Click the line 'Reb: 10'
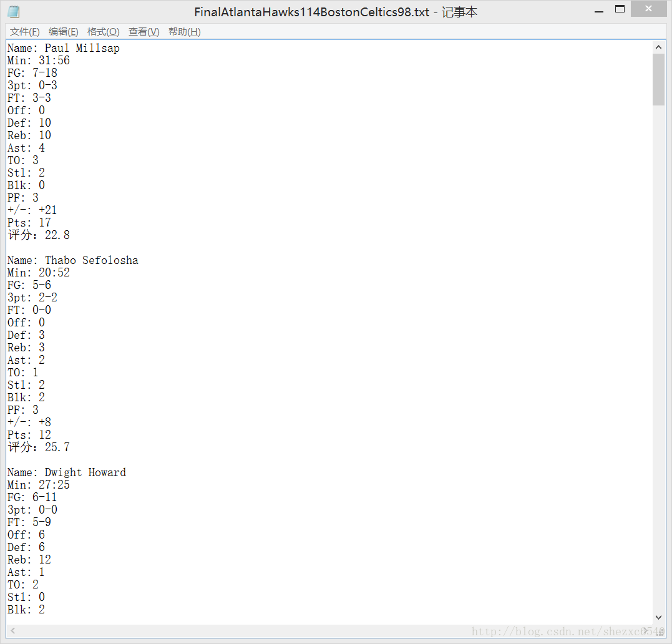672x644 pixels. pos(29,135)
